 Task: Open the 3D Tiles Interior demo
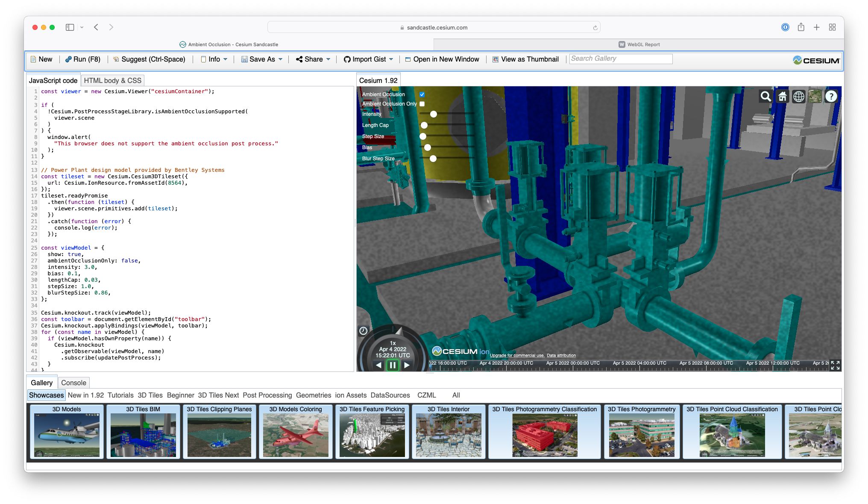tap(449, 432)
